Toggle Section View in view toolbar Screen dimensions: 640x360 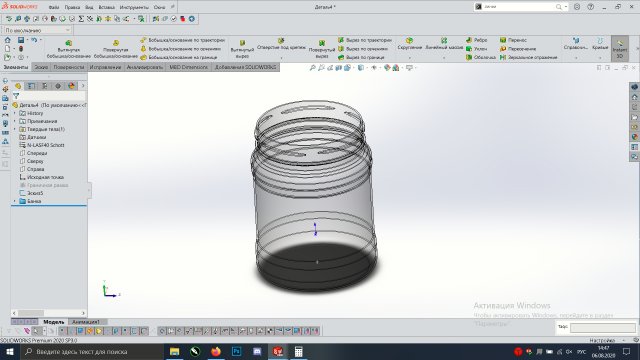(338, 68)
